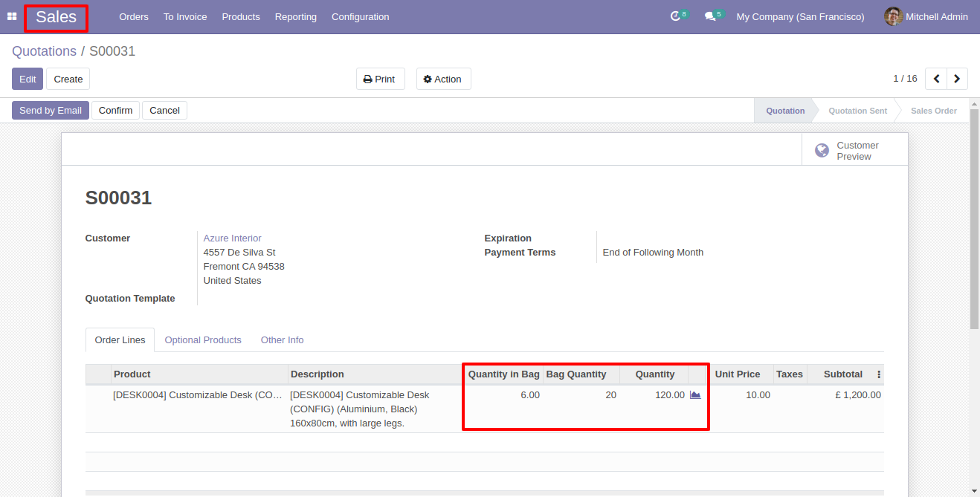Click the vertical page scrollbar

point(975,219)
